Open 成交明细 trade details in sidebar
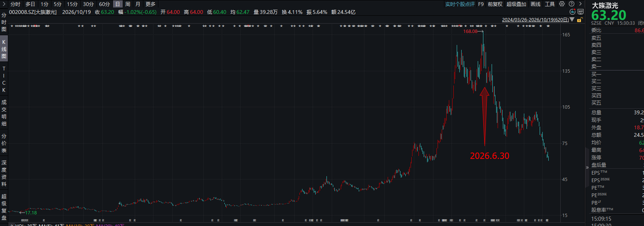Screen dimensions: 644x226 point(4,113)
